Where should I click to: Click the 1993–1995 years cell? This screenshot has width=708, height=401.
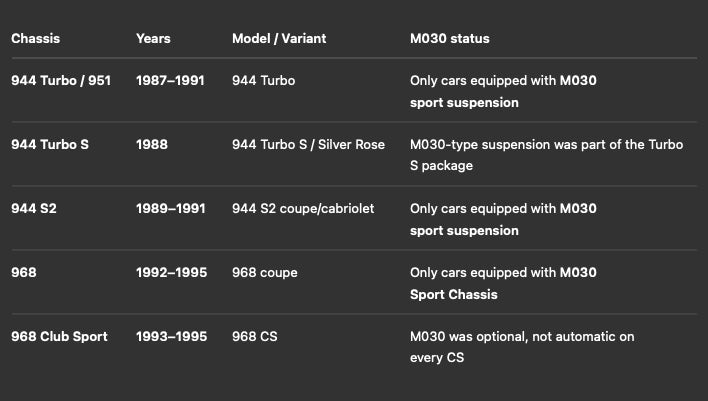pyautogui.click(x=172, y=337)
